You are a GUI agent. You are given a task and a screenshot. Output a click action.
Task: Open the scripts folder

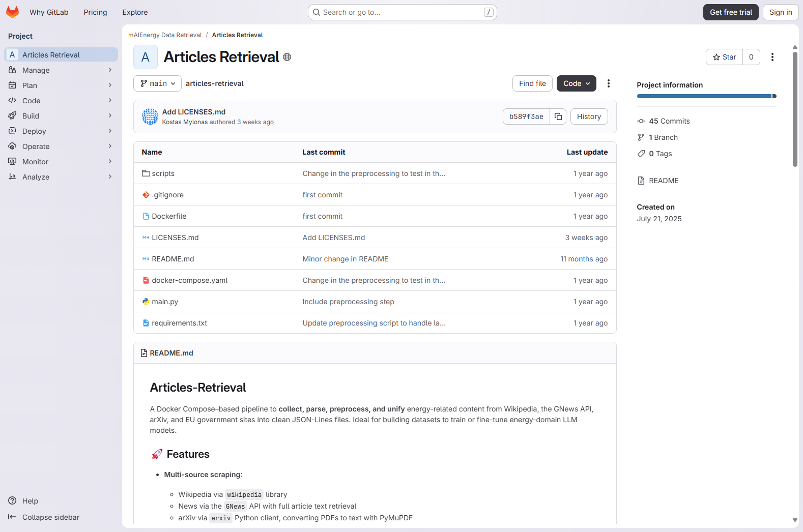pos(163,173)
